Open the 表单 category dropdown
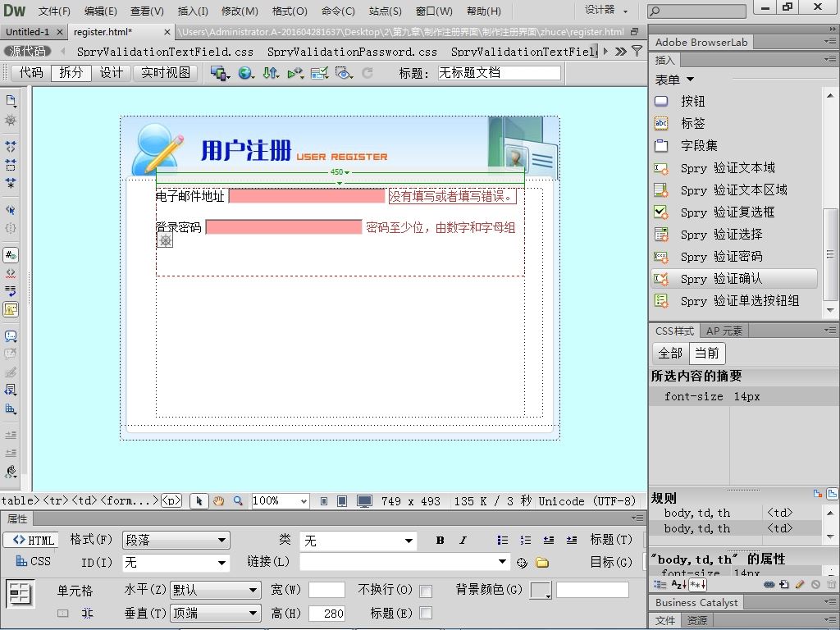The width and height of the screenshot is (840, 630). point(674,80)
